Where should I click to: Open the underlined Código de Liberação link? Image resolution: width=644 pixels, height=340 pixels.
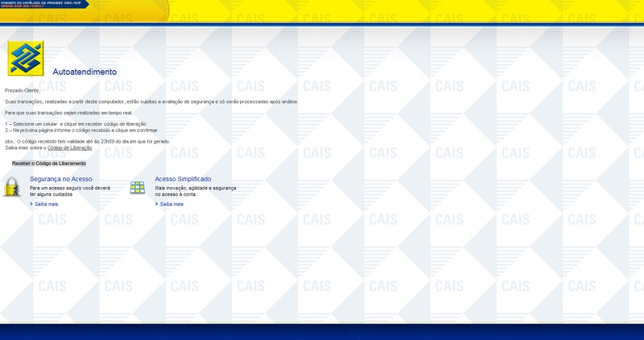click(71, 148)
